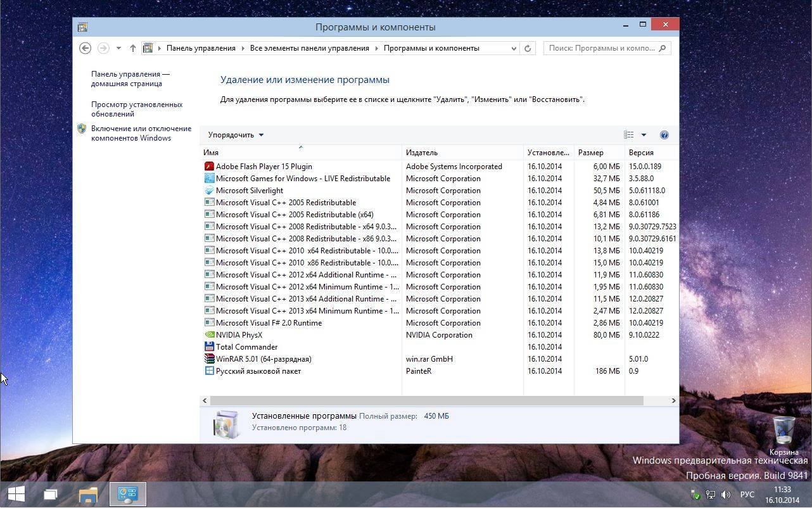812x508 pixels.
Task: Expand the chevron before Панель управления
Action: pyautogui.click(x=160, y=48)
